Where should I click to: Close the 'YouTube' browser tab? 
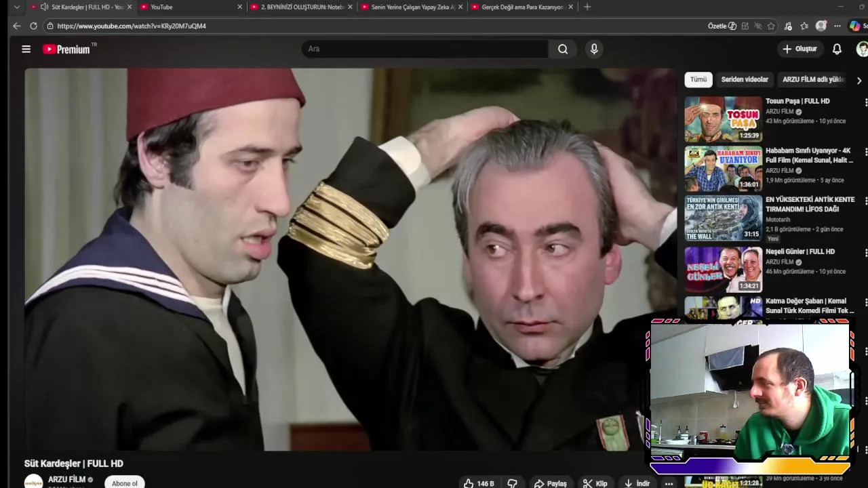click(x=239, y=7)
